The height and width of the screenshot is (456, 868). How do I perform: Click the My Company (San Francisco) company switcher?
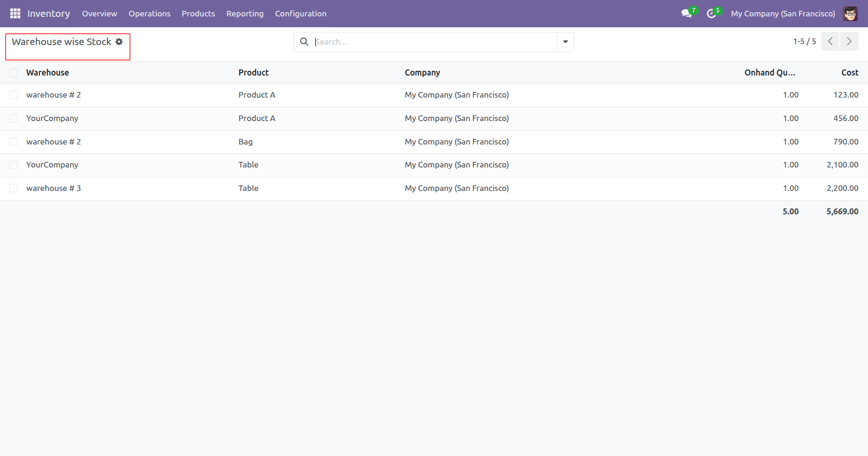click(x=783, y=14)
